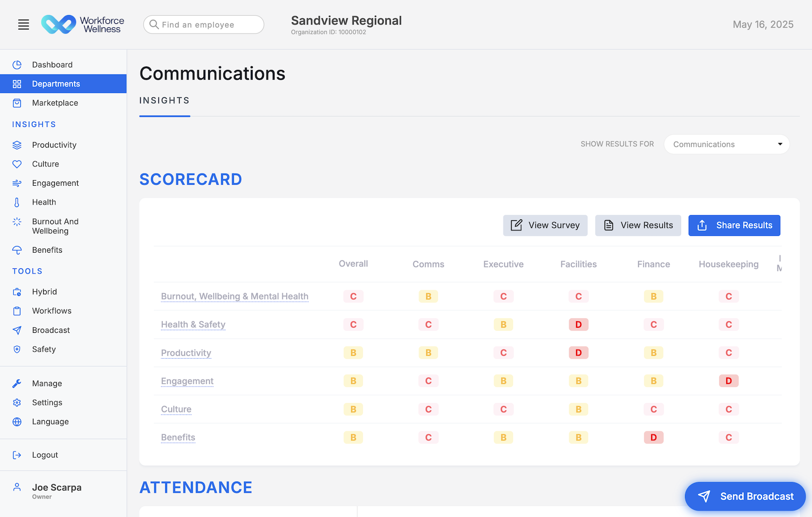The height and width of the screenshot is (517, 812).
Task: Click the Broadcast paper plane sidebar icon
Action: click(17, 330)
